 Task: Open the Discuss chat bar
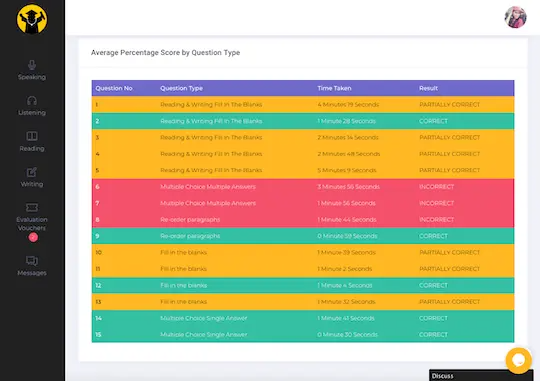[x=481, y=375]
